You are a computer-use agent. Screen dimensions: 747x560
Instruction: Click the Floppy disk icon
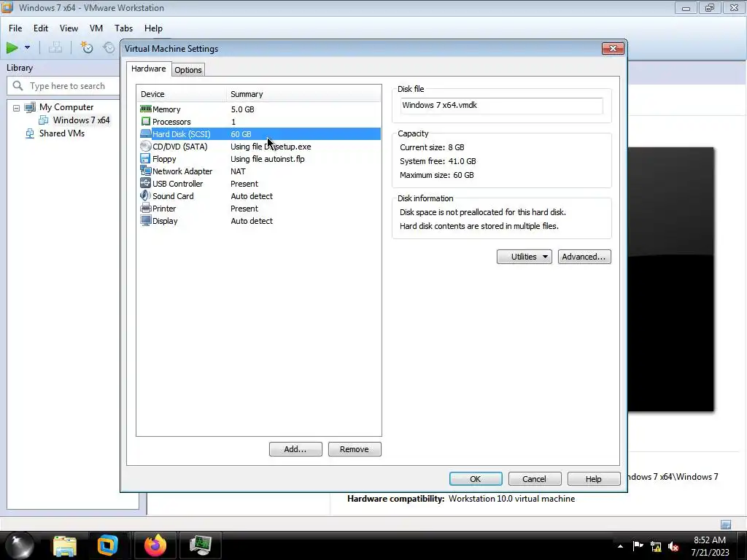coord(146,158)
